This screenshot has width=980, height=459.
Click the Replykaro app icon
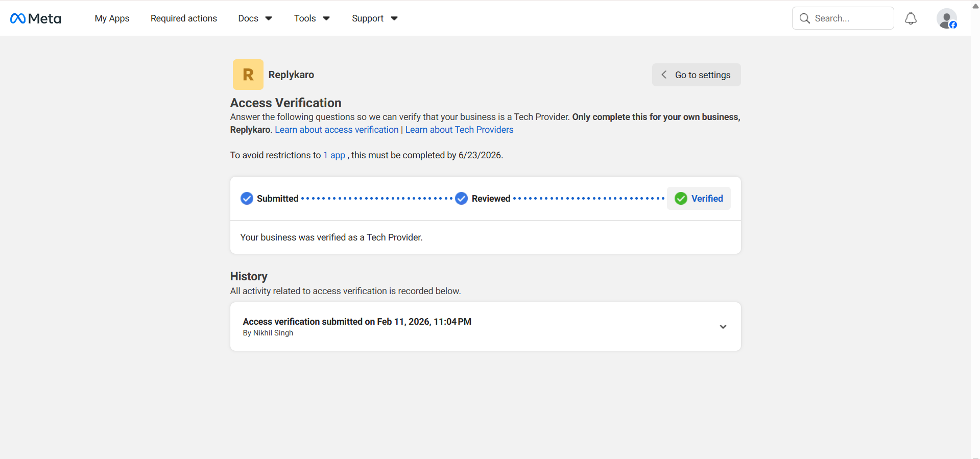click(x=248, y=75)
